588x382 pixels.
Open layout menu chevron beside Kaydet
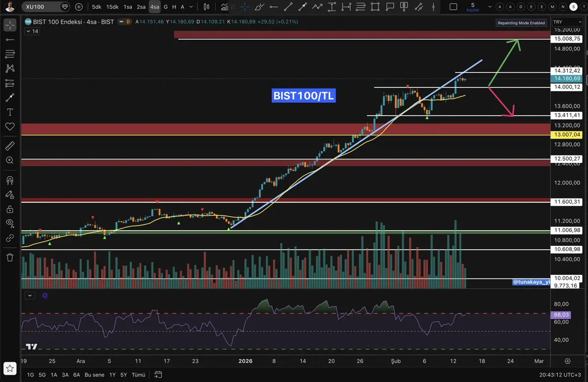[490, 7]
